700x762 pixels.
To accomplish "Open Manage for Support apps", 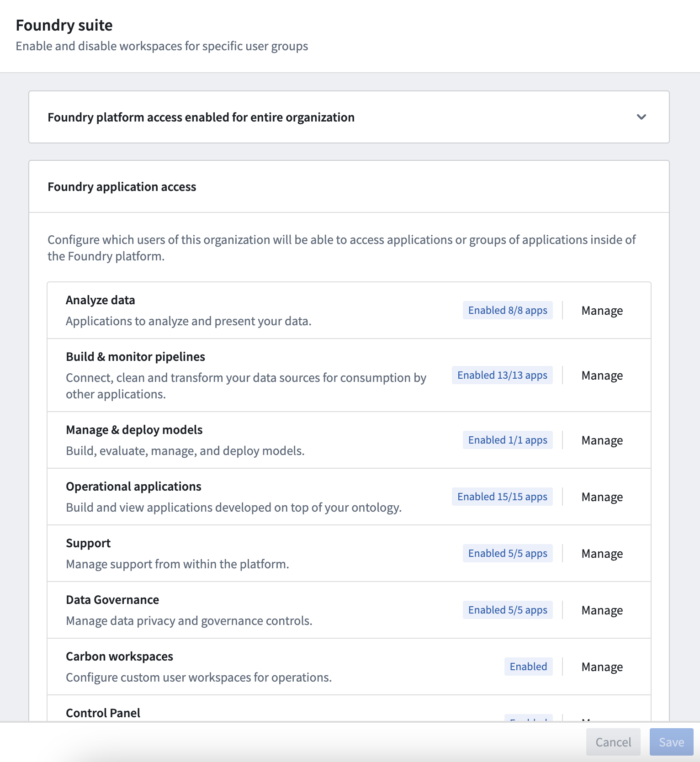I will (x=602, y=554).
